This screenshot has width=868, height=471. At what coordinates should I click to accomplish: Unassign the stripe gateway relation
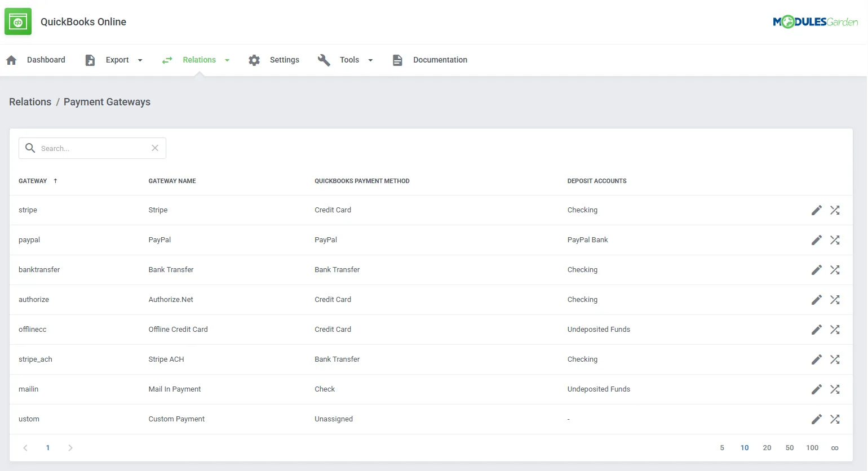point(835,210)
